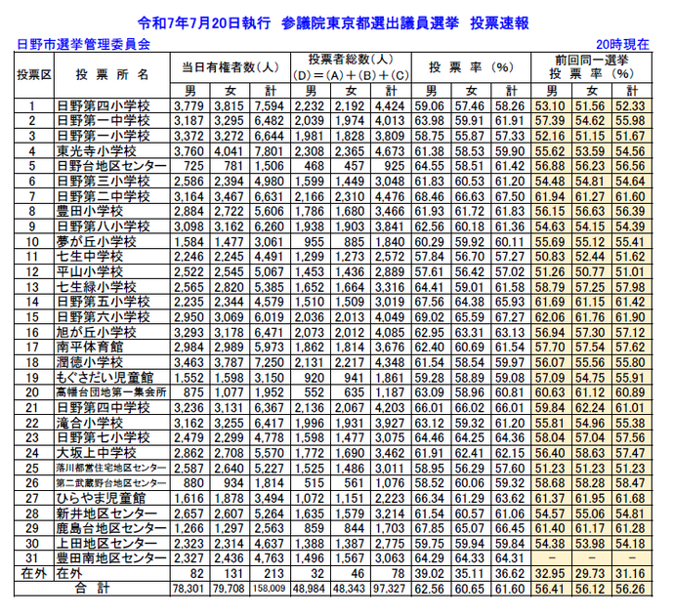Select 上田地区センター row name
This screenshot has height=616, width=674.
(x=106, y=544)
